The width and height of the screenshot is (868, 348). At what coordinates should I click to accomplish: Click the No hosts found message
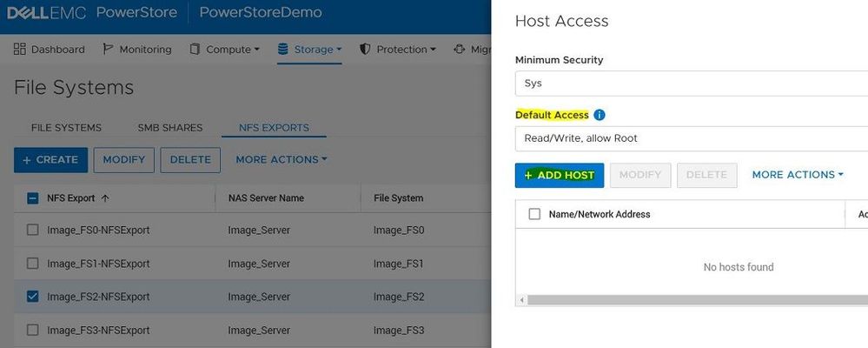point(739,267)
